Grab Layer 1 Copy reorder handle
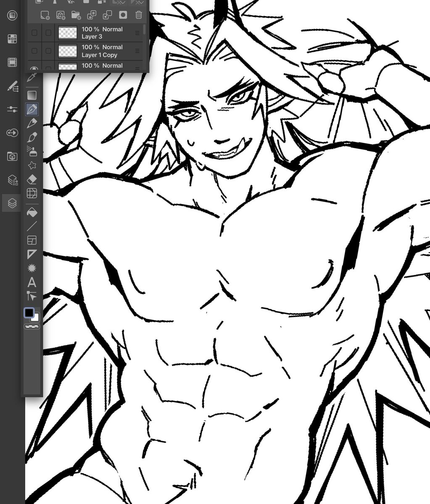 pos(137,51)
